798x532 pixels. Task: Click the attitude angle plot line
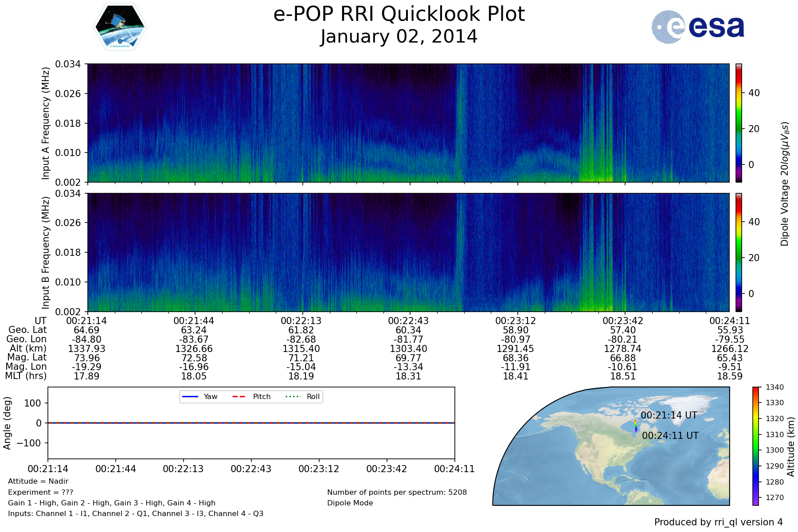(251, 423)
